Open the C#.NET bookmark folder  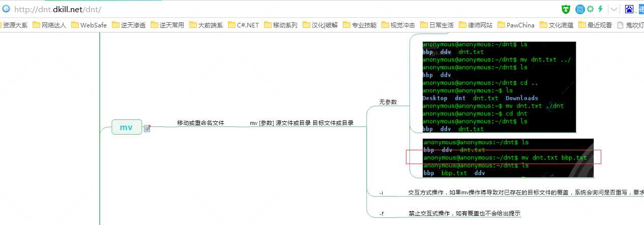[244, 25]
